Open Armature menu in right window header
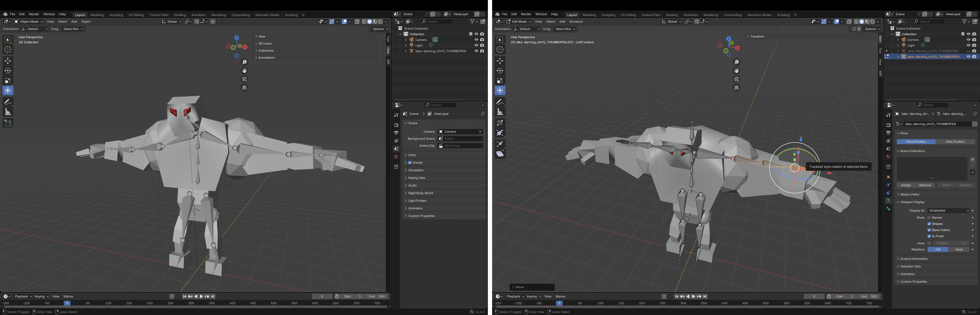This screenshot has width=980, height=315. point(576,22)
